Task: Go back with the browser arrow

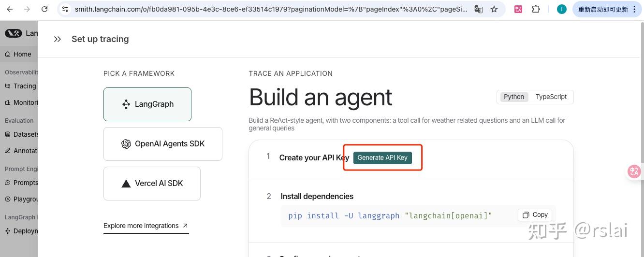Action: (10, 9)
